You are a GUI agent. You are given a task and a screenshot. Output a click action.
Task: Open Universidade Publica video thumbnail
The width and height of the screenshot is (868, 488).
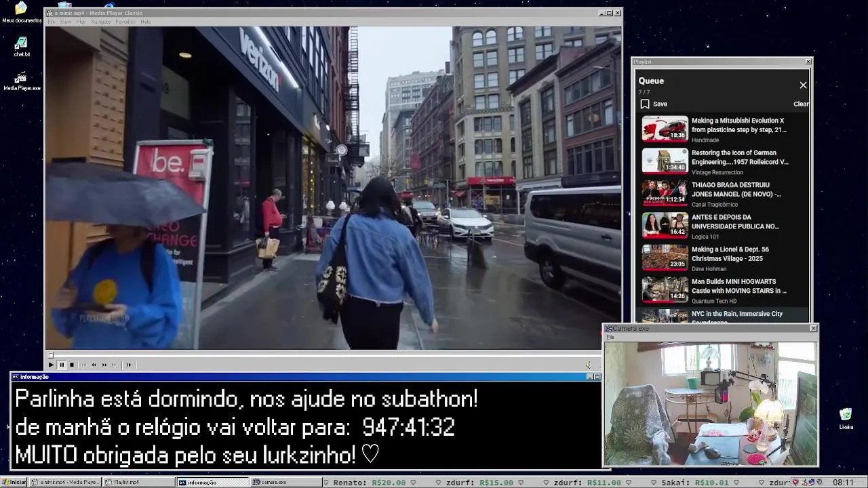click(x=665, y=225)
